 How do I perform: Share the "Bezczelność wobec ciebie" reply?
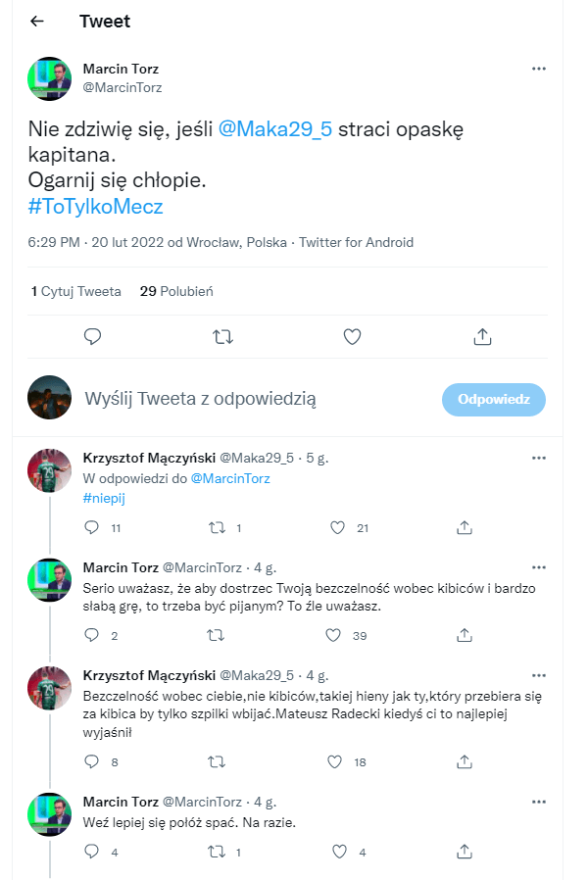click(465, 761)
